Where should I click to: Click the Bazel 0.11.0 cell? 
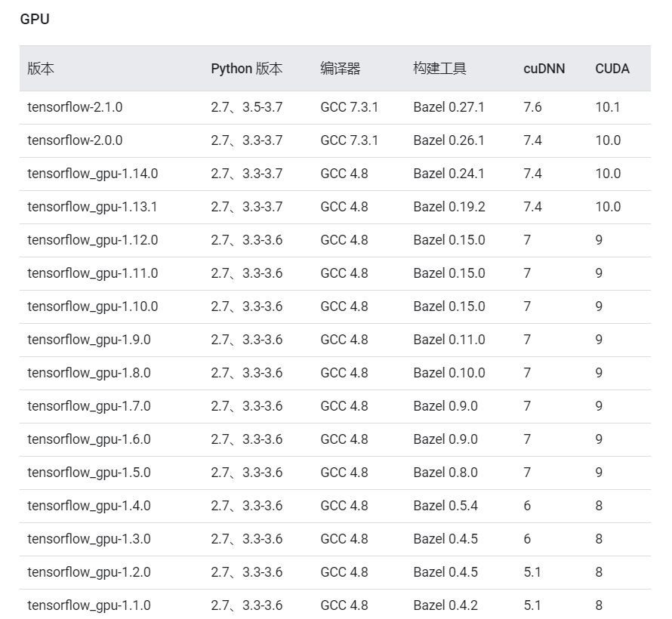[x=449, y=340]
